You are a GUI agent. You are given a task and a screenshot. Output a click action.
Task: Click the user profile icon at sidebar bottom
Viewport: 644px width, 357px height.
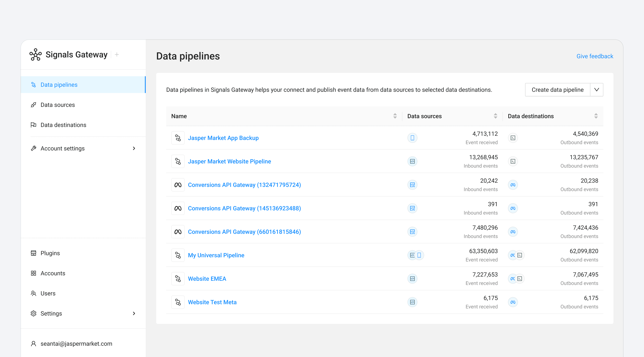pyautogui.click(x=33, y=343)
